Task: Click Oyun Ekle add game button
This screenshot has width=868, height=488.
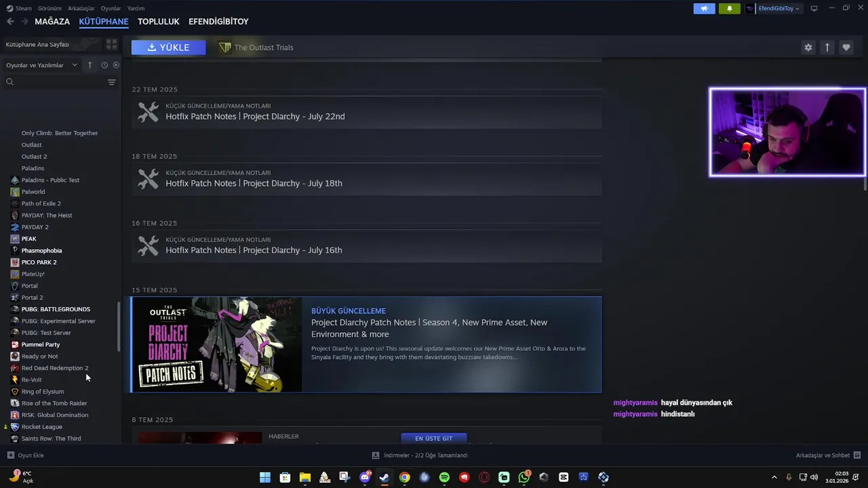Action: (x=26, y=455)
